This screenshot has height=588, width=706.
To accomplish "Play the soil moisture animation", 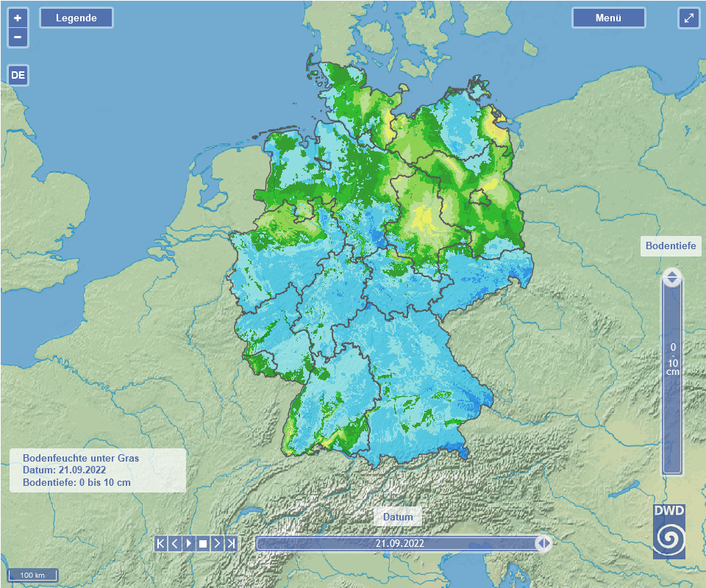I will [188, 543].
